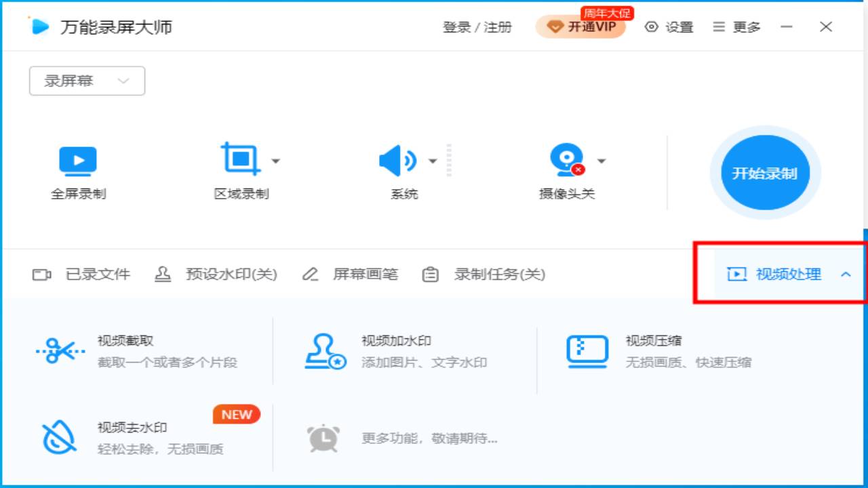The height and width of the screenshot is (488, 868).
Task: Click the 开始录制 start recording button
Action: point(764,173)
